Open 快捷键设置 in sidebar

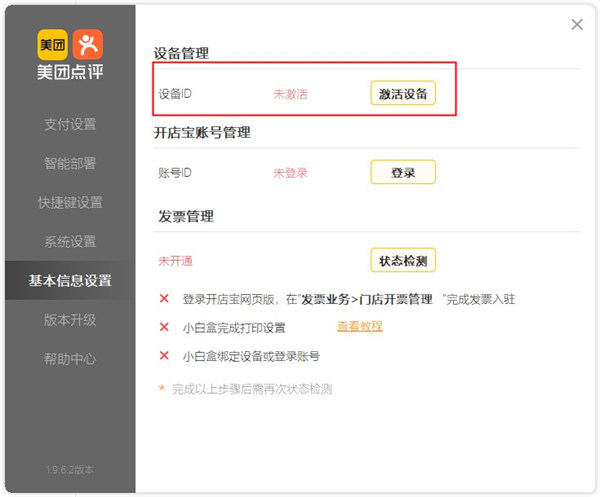tap(70, 203)
